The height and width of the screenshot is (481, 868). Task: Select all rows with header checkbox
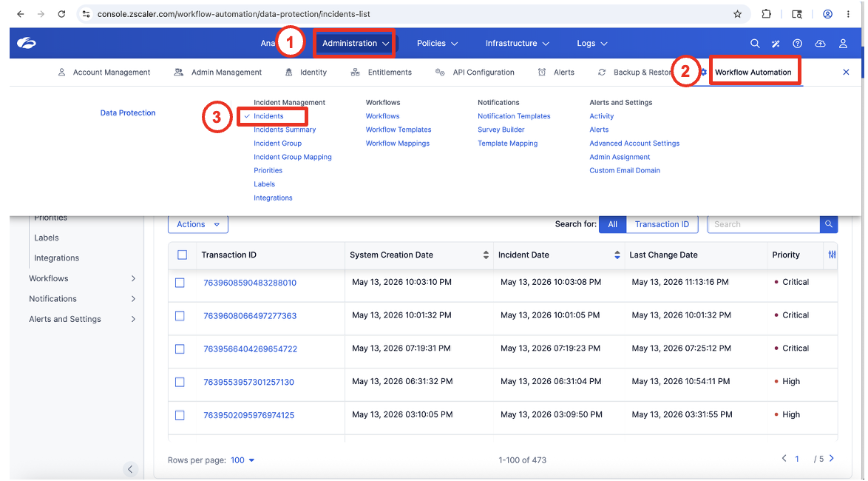(182, 255)
